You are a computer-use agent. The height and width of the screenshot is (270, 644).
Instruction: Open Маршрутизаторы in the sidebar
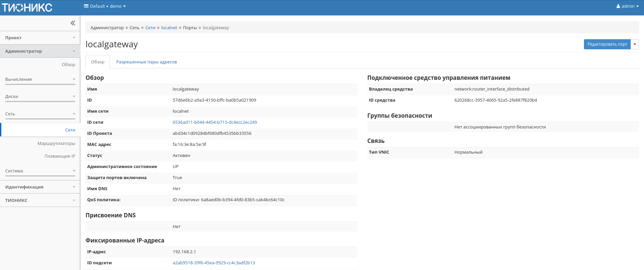(x=56, y=144)
